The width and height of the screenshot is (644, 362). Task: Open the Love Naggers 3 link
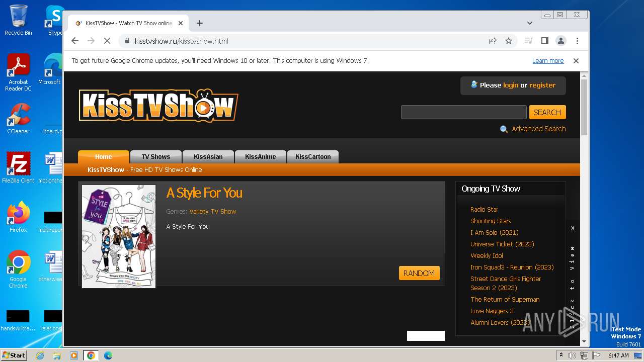(492, 311)
